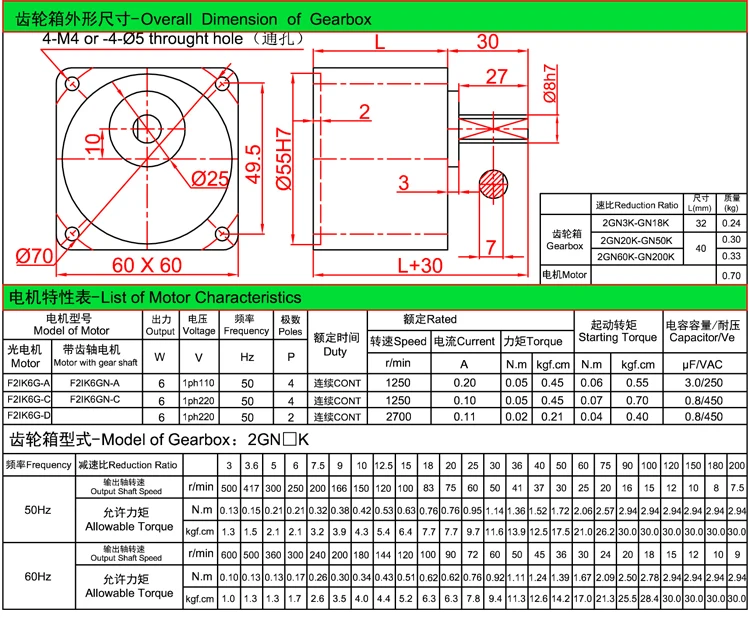This screenshot has width=750, height=622.
Task: Click the 2700 rated speed value
Action: coord(398,417)
